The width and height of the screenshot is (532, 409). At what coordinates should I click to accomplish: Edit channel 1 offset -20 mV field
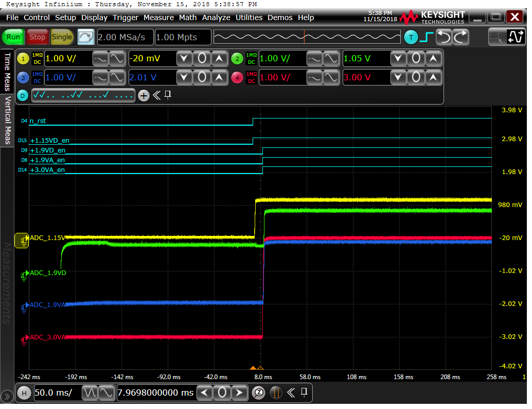152,59
